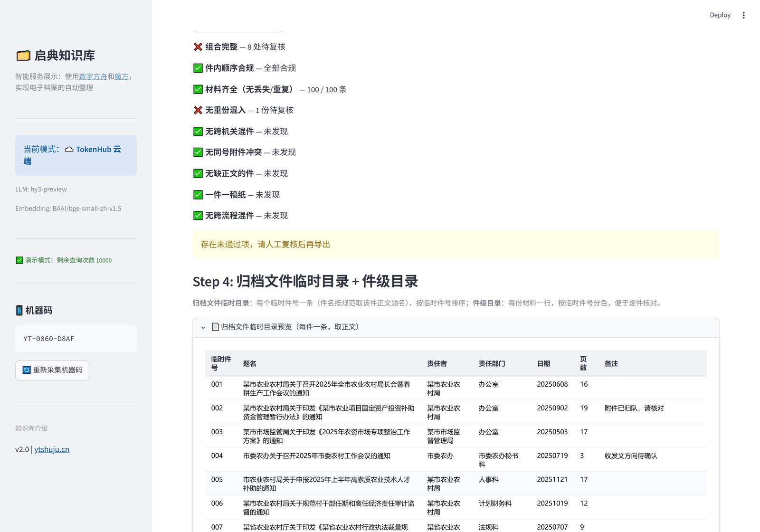
Task: Click the green check beside 件内顺序合规
Action: (198, 68)
